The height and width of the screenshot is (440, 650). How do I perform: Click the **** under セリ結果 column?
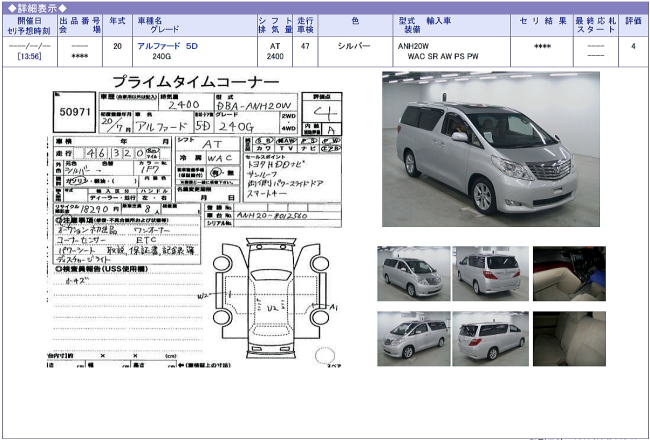(x=542, y=46)
